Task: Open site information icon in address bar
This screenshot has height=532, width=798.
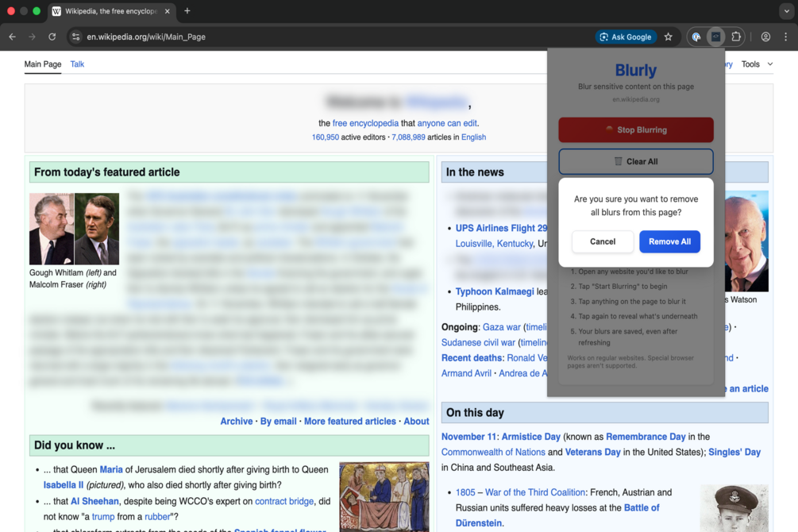Action: pos(76,37)
